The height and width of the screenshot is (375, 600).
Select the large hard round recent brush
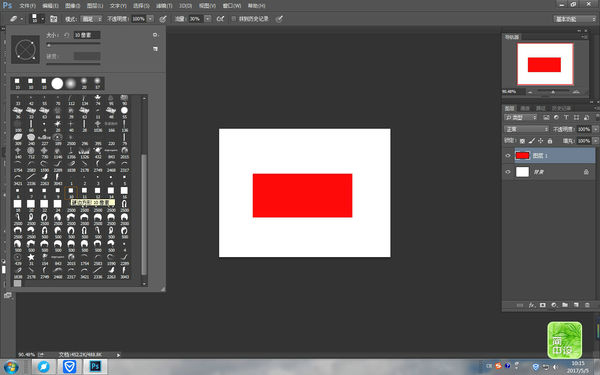(x=57, y=83)
